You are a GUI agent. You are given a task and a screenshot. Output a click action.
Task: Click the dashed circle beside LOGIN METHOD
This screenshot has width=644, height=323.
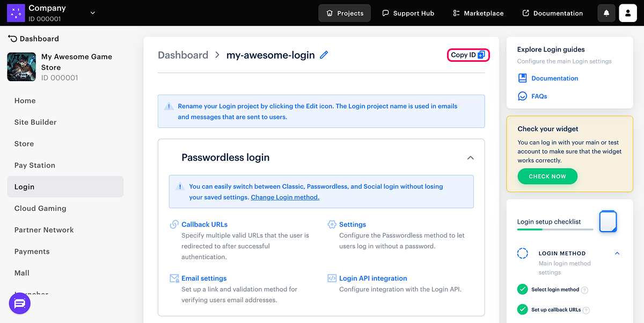(522, 253)
